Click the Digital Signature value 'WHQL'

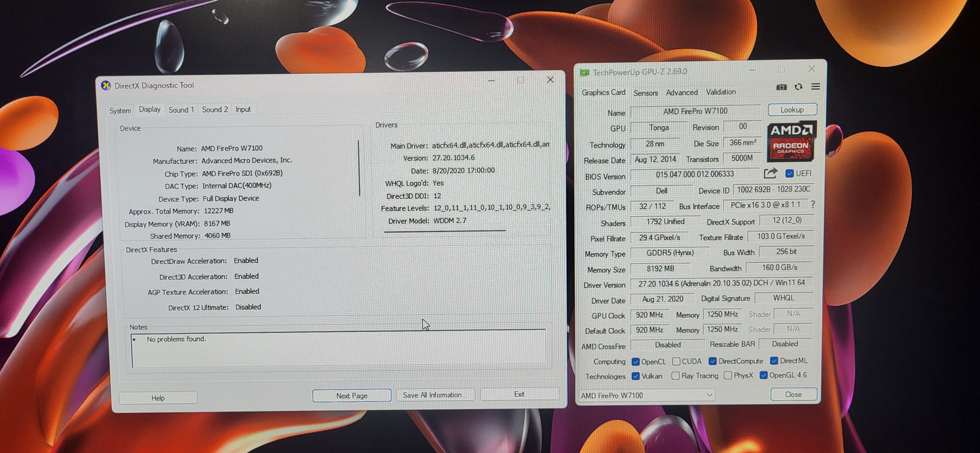783,298
